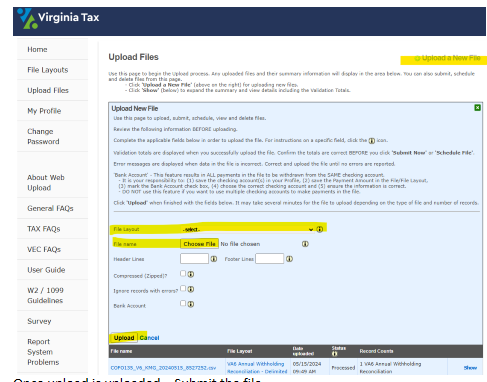The width and height of the screenshot is (487, 382).
Task: Open Footer Lines help info icon
Action: [289, 259]
